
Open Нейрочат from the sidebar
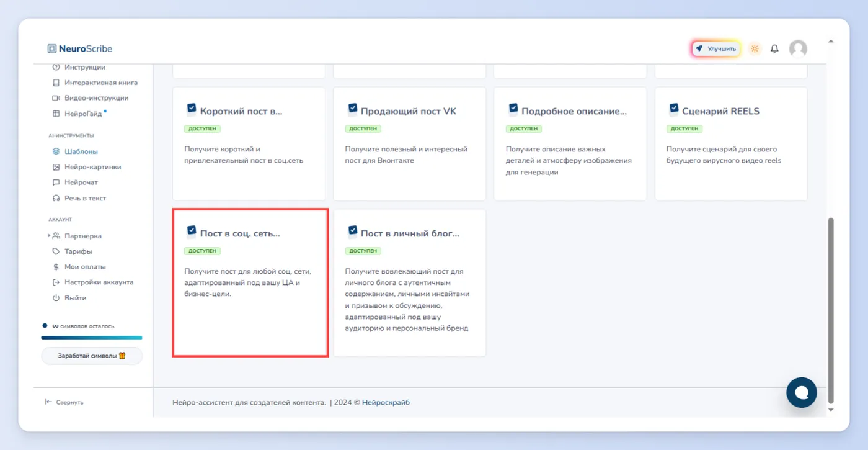pyautogui.click(x=75, y=182)
